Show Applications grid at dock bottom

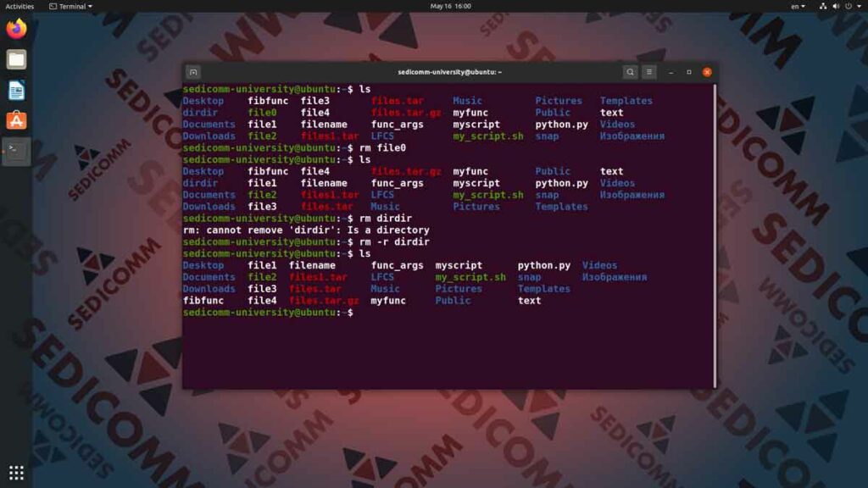click(16, 473)
